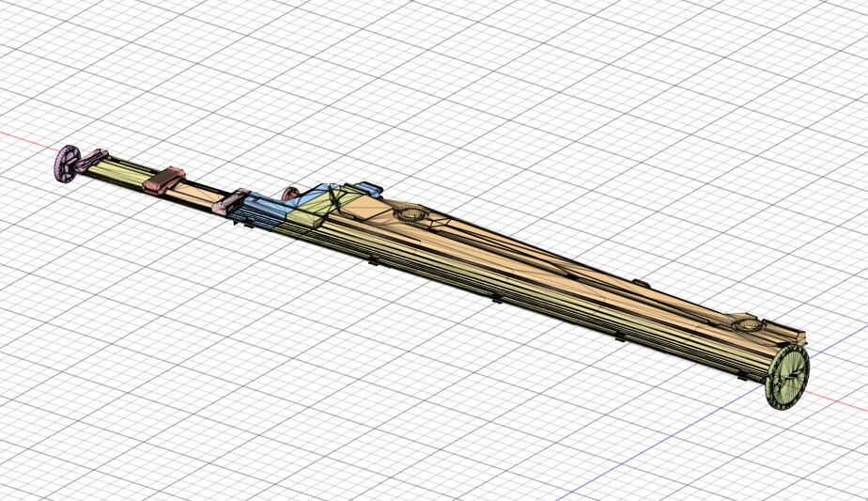Select the purple wheel at the left end
868x501 pixels.
(66, 164)
